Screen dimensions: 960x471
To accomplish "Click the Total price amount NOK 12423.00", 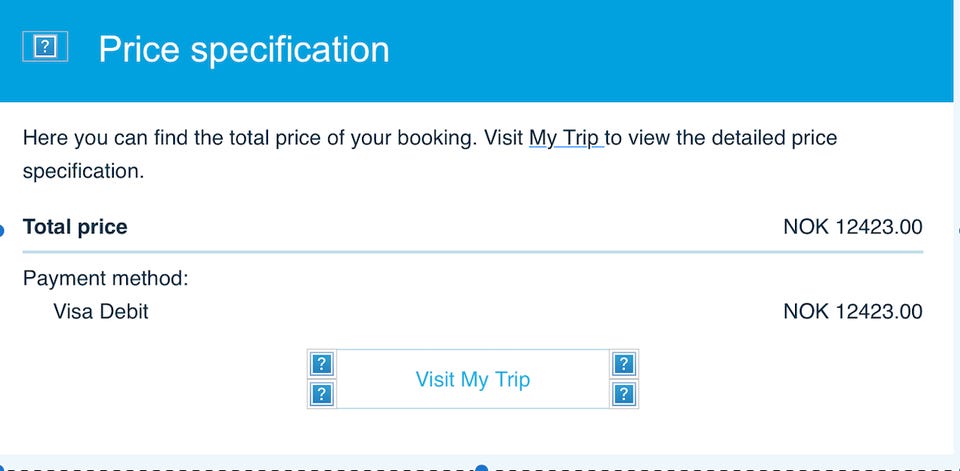I will 852,227.
